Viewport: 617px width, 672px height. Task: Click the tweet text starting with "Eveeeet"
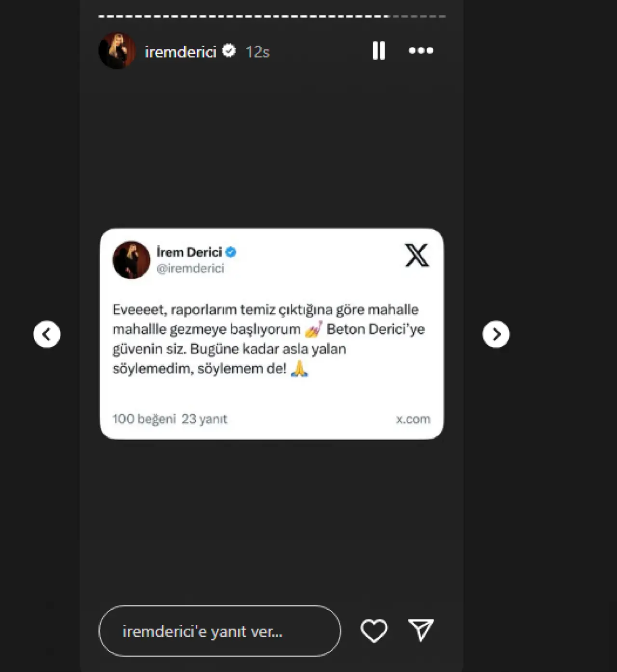(x=268, y=339)
